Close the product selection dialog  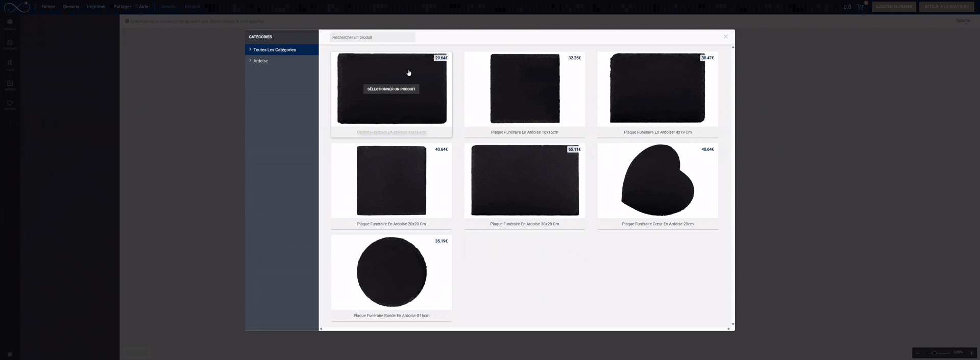(725, 37)
